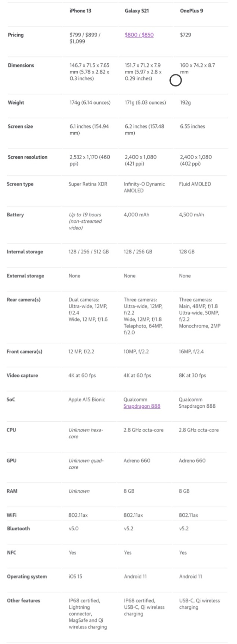Screen dimensions: 237x644
Task: Open the Snapdragon 888 link under Galaxy S21
Action: 142,406
